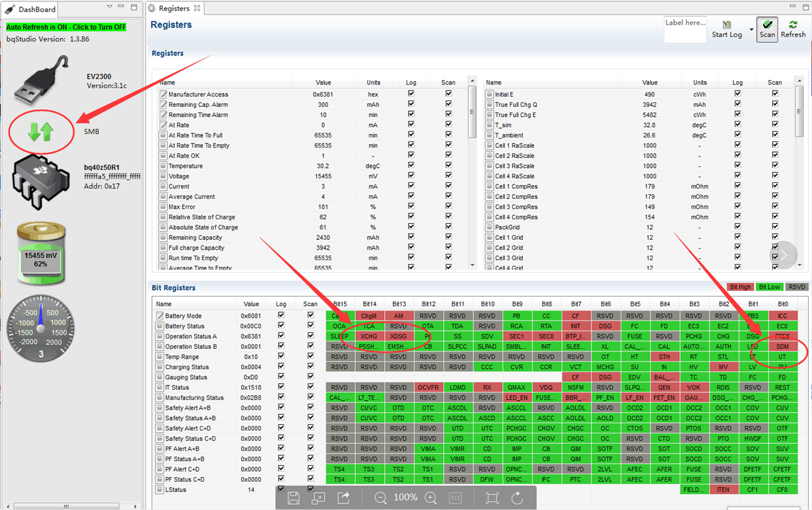Click the 0x6381 value of Manufacturer Access

pyautogui.click(x=323, y=94)
